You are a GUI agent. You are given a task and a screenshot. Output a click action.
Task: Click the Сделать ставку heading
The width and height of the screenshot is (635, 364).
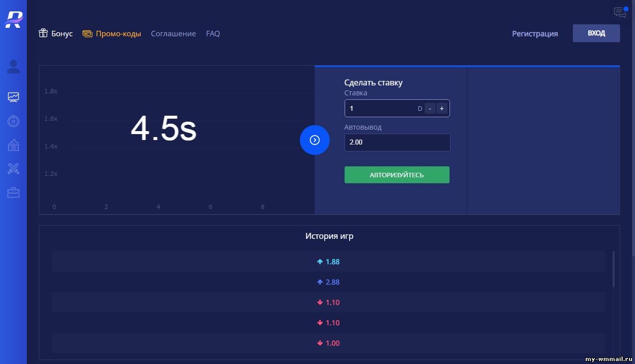[373, 82]
